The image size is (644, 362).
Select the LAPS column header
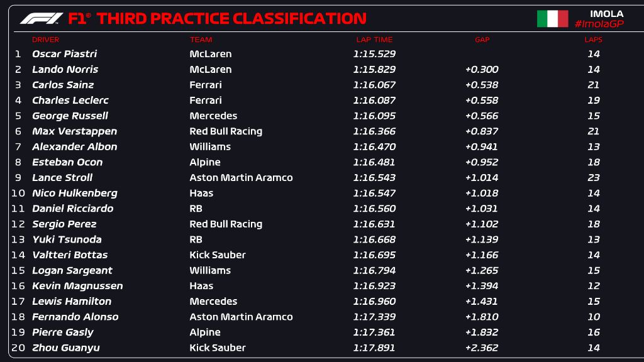coord(593,40)
